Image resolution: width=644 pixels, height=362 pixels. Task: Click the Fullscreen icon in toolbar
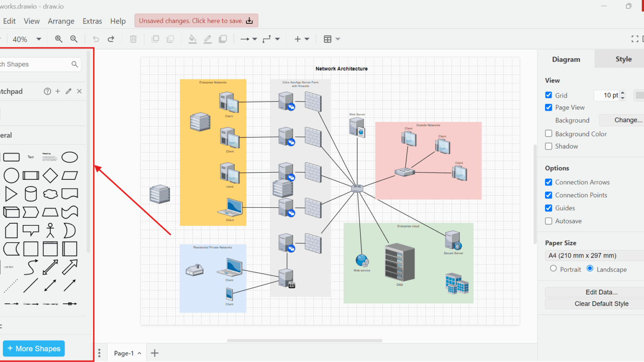click(635, 39)
